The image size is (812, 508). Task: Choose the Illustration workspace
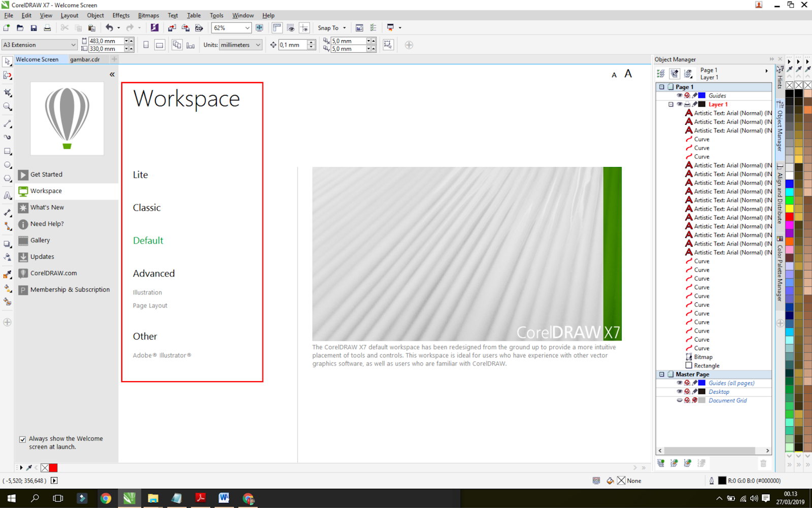(x=147, y=292)
